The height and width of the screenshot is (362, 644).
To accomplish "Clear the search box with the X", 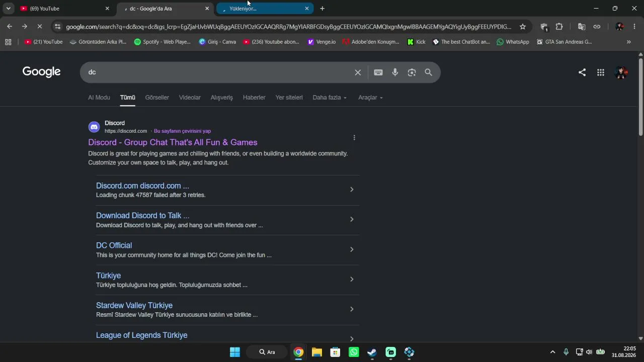I will pyautogui.click(x=358, y=72).
